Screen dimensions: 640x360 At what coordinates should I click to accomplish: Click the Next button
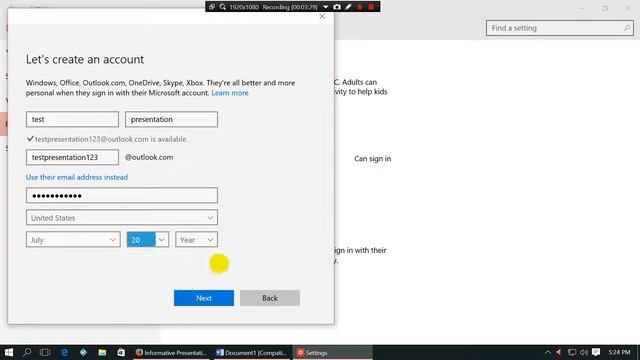coord(204,298)
